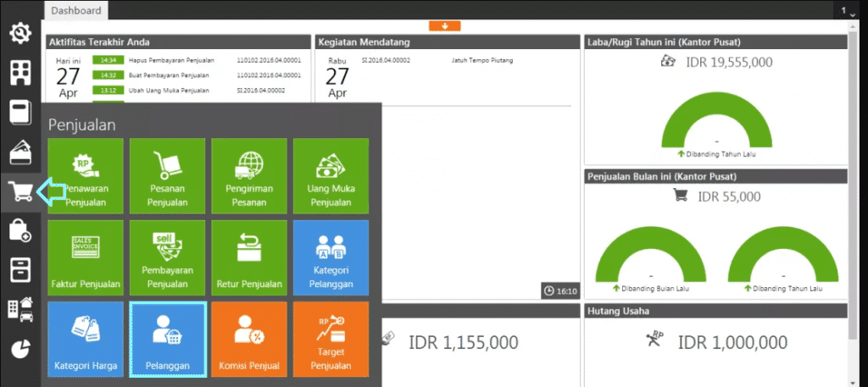Open Uang Muka Penjualan tile
This screenshot has height=387, width=868.
(331, 176)
